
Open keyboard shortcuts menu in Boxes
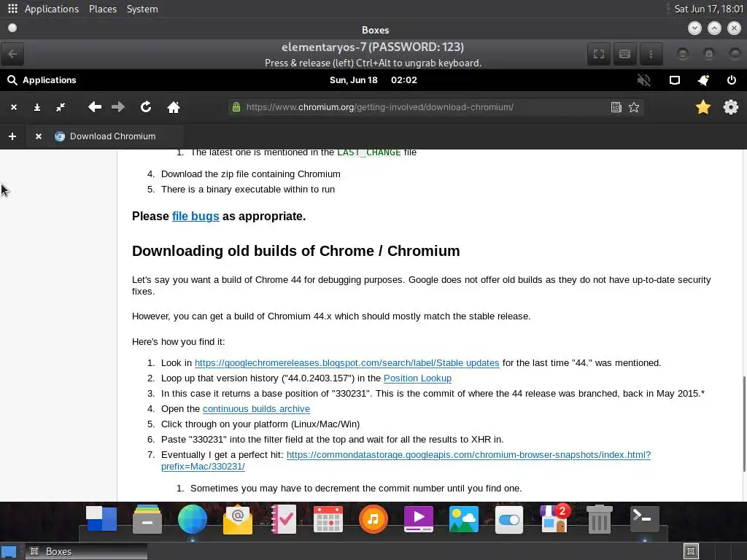624,54
